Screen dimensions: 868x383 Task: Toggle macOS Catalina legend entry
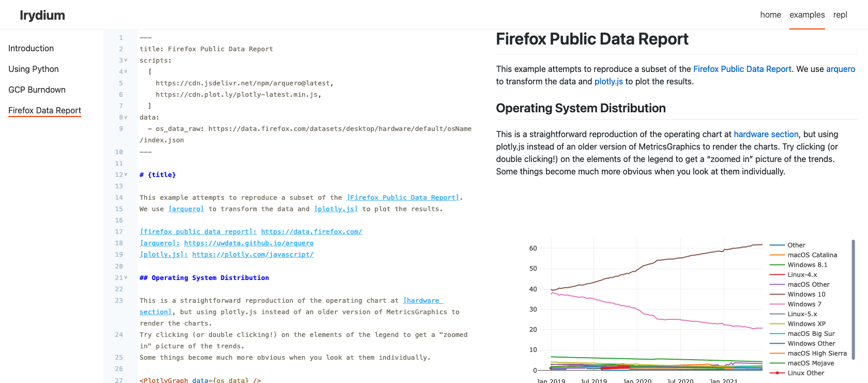[812, 255]
